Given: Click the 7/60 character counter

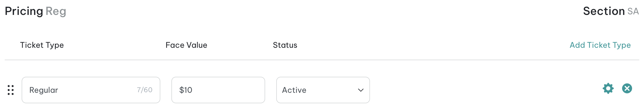Looking at the screenshot, I should (144, 90).
